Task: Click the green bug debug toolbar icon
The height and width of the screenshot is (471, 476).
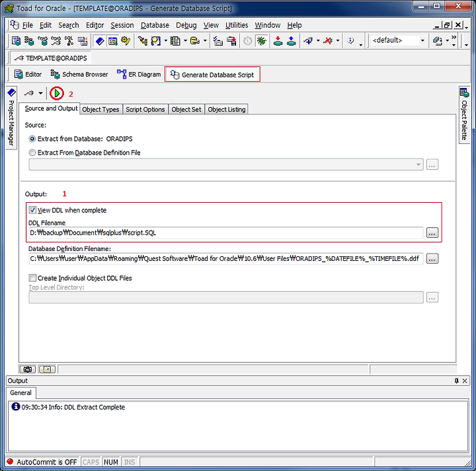Action: (261, 41)
